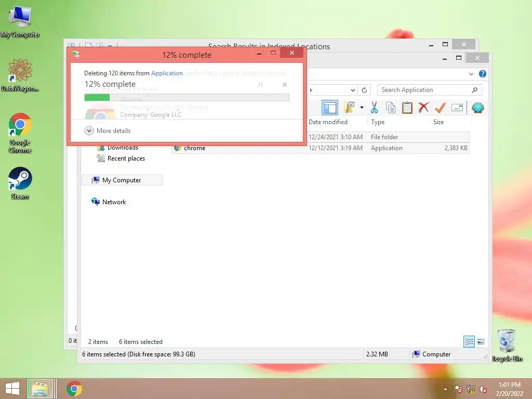
Task: Select the 2,383 KB size cell
Action: coord(456,148)
